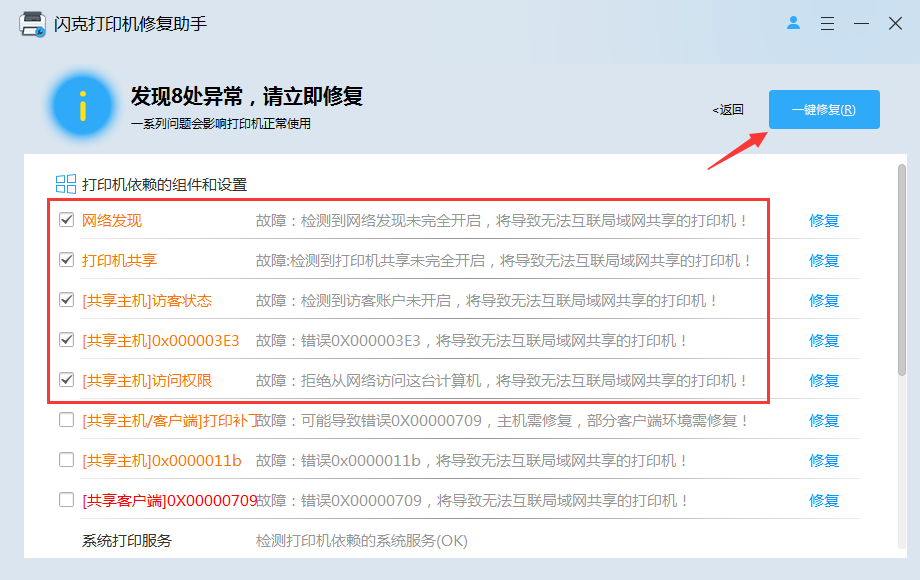Uncheck the [共享主机]0x000003E3 checkbox
The width and height of the screenshot is (920, 580).
[x=65, y=341]
